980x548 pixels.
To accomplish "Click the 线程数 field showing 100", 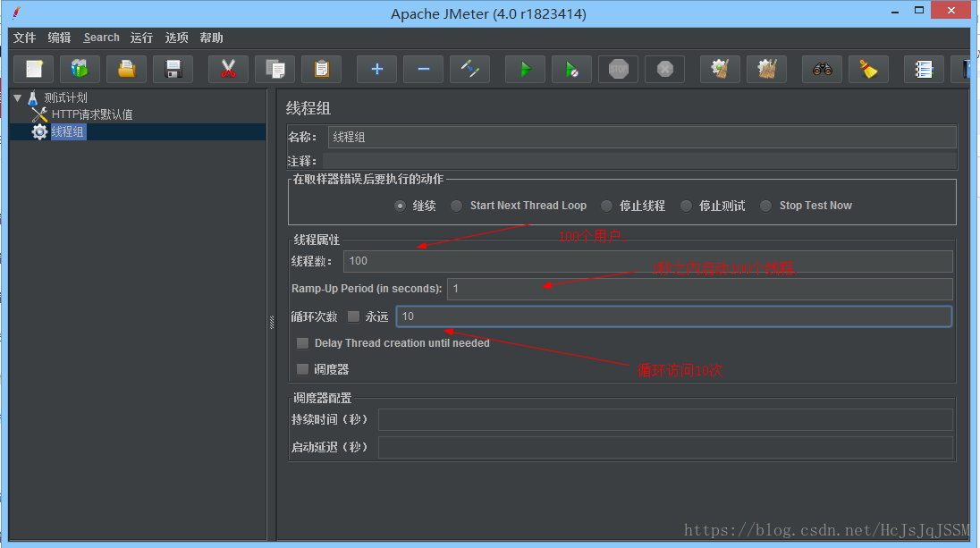I will (647, 261).
